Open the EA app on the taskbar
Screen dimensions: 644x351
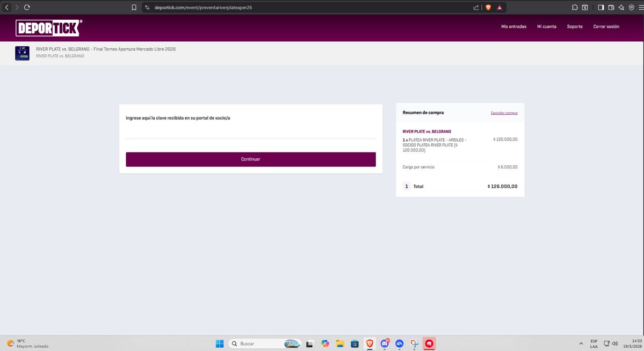399,343
